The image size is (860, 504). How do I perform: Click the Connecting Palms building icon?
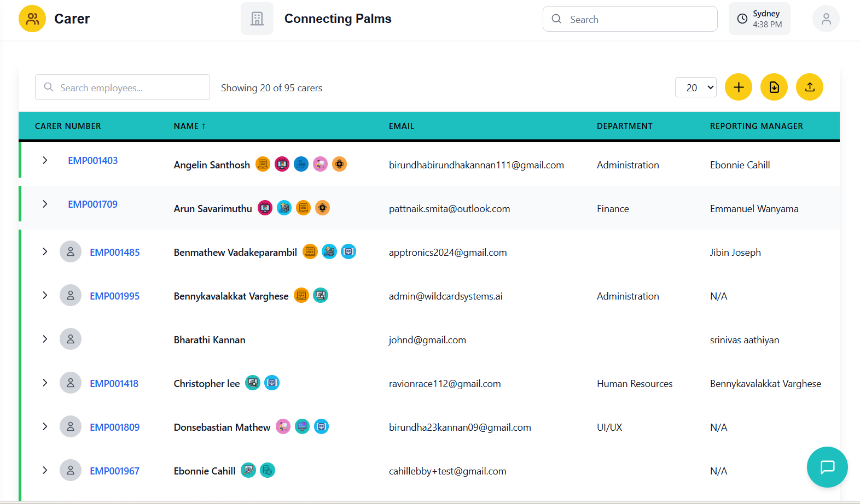pos(257,19)
